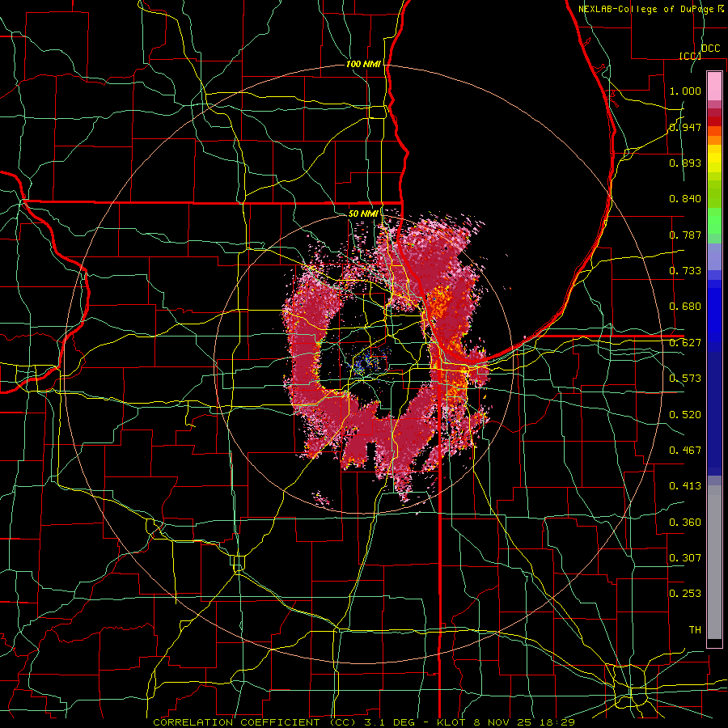
Task: Click the KLOT radar site identifier
Action: tap(451, 722)
